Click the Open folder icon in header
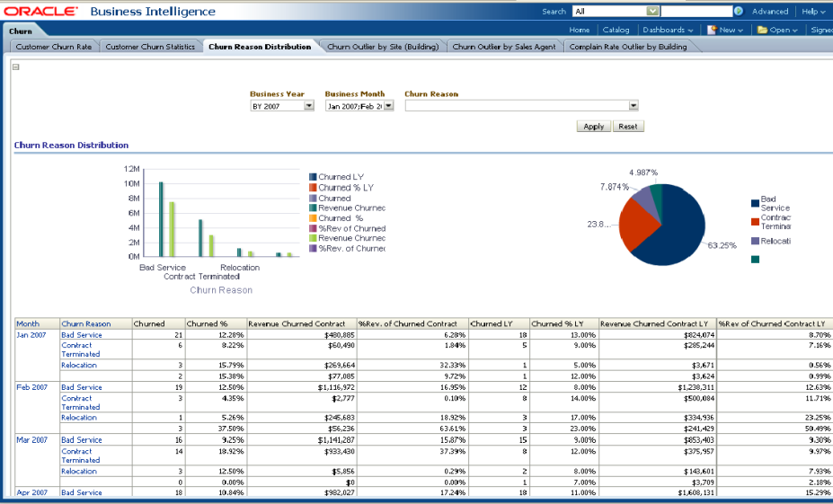This screenshot has width=833, height=504. 762,30
